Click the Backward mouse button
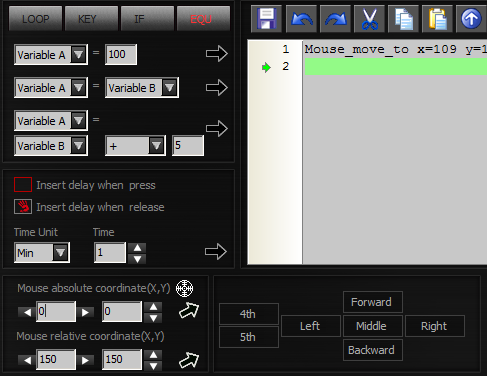 pyautogui.click(x=373, y=350)
